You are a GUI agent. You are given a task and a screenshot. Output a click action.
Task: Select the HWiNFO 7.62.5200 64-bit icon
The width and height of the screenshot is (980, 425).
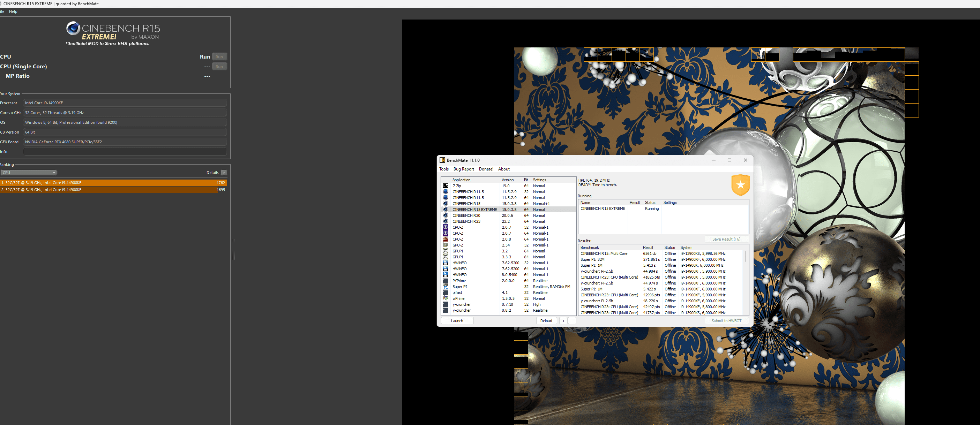point(446,269)
